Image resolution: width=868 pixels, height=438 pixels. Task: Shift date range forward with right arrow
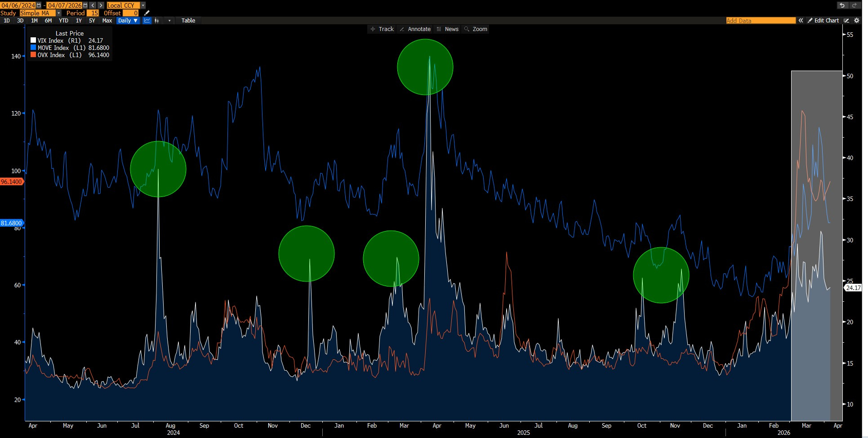click(x=101, y=5)
